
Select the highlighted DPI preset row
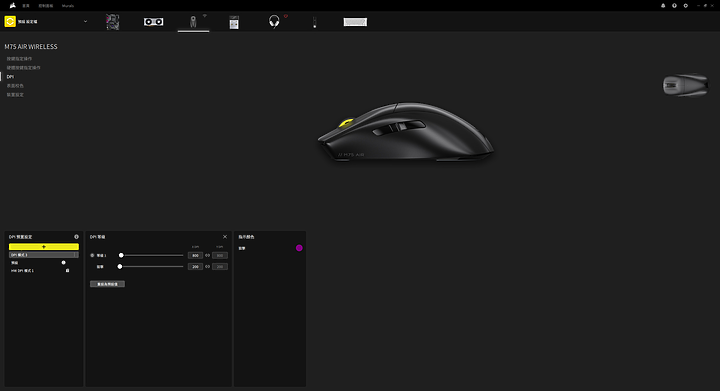(x=44, y=255)
